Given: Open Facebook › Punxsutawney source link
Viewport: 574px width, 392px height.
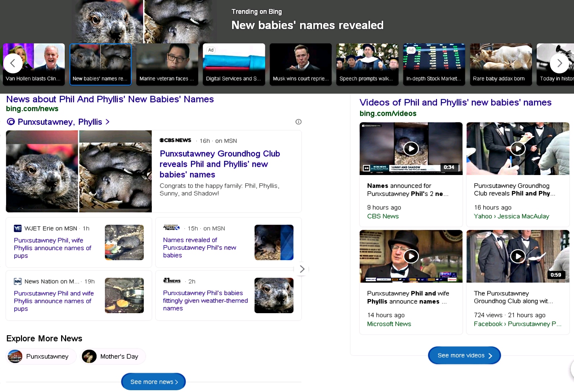Looking at the screenshot, I should [518, 324].
